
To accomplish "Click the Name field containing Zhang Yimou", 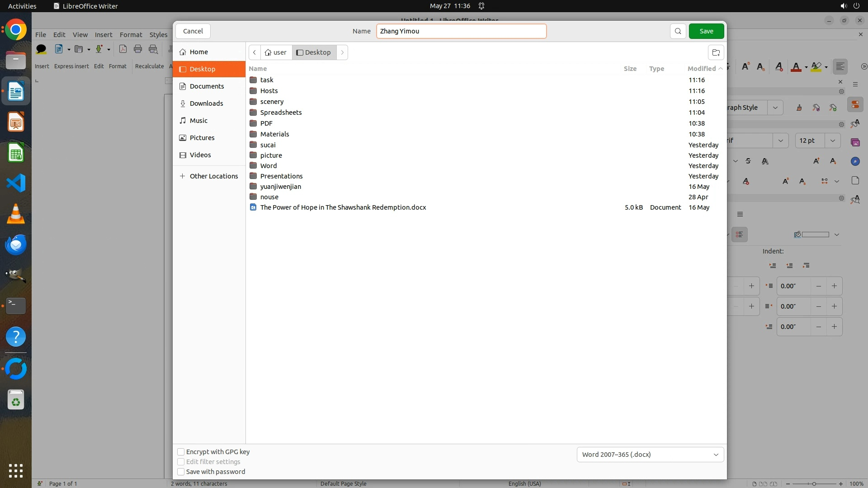I will (x=461, y=31).
